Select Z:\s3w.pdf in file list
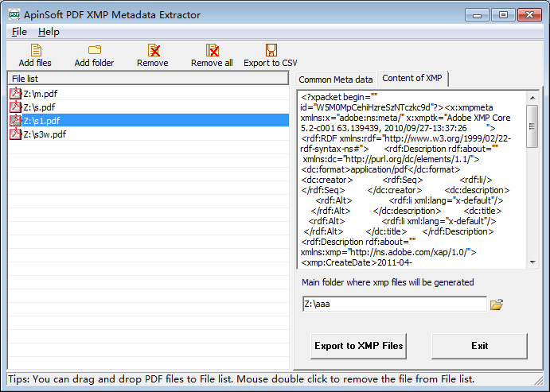550x392 pixels. pos(149,134)
